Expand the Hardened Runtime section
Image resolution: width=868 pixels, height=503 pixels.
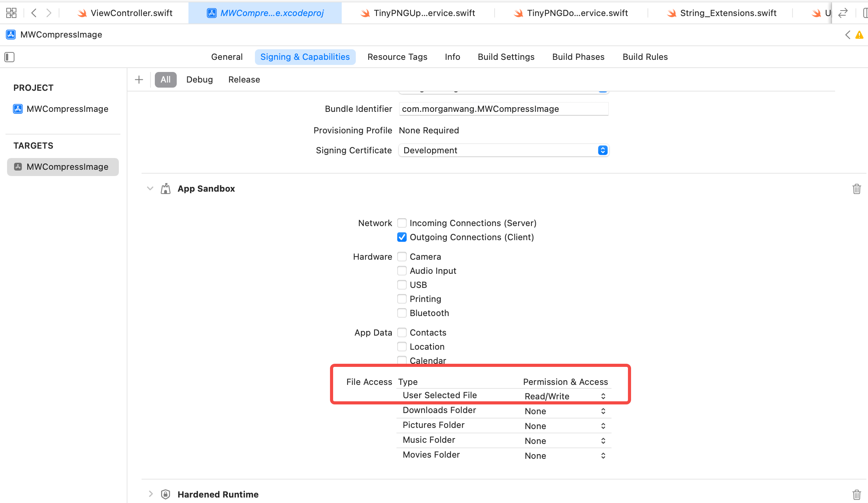click(151, 494)
